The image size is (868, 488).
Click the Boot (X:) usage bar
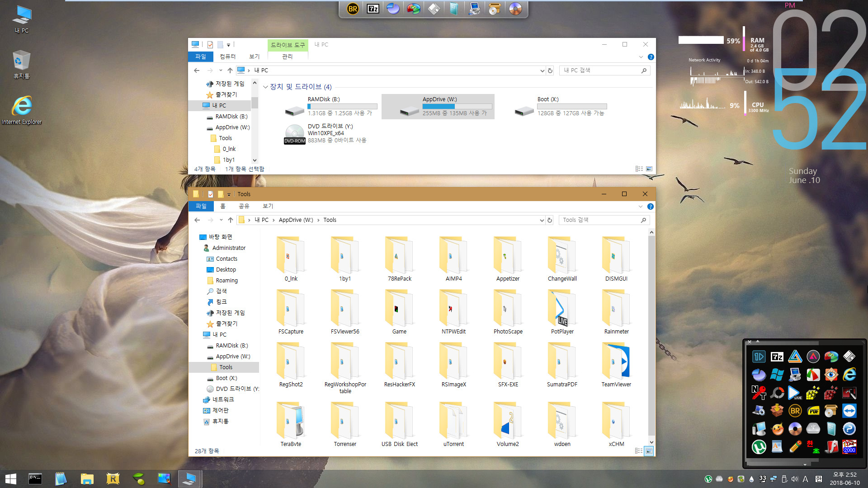click(572, 107)
